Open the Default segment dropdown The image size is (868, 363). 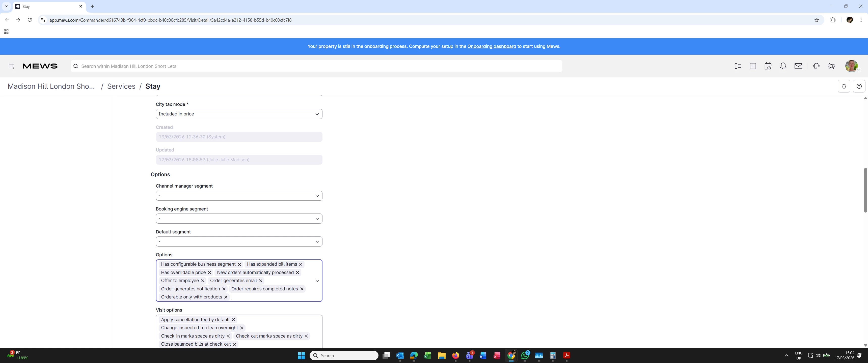[239, 241]
